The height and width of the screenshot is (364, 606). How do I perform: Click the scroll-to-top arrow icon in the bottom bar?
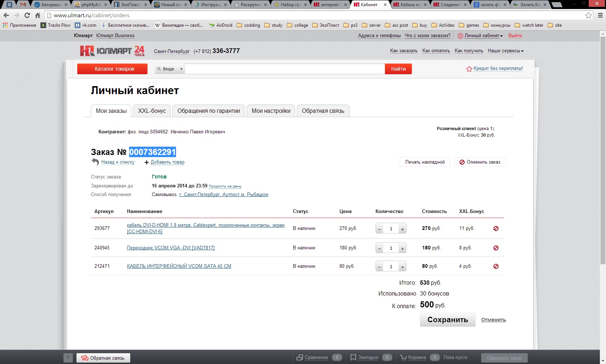click(68, 358)
